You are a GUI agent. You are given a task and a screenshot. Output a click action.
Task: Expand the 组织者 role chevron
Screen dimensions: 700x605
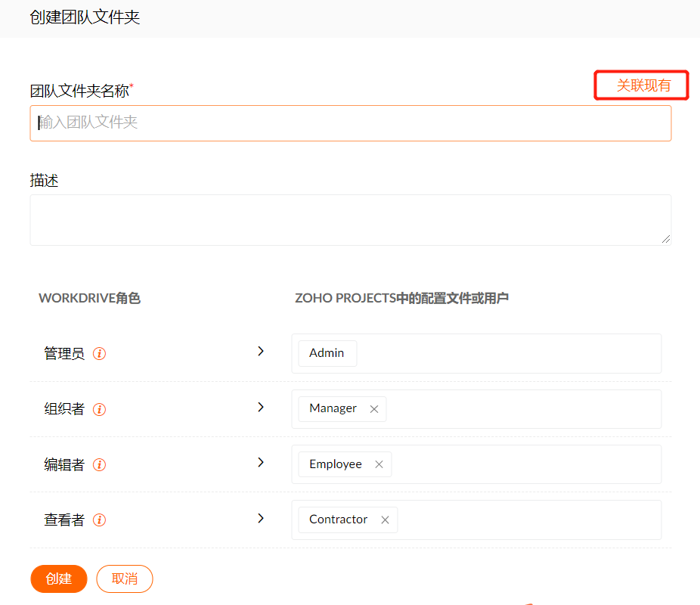(x=261, y=407)
